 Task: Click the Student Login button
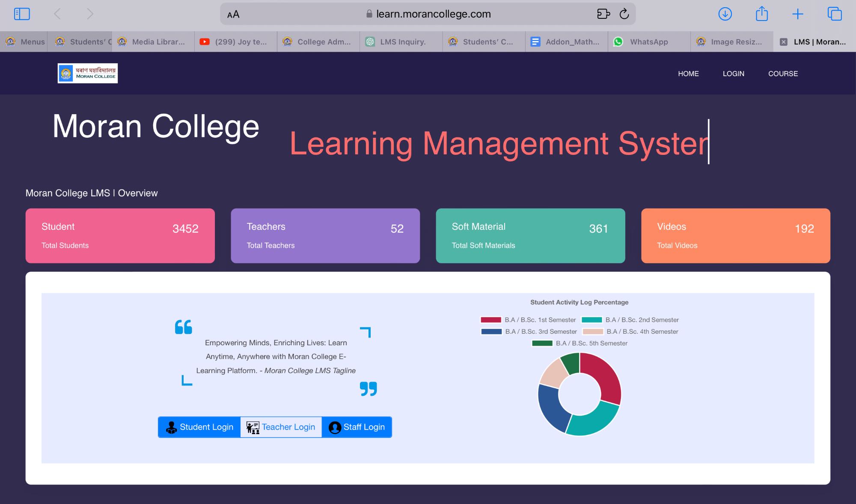[x=199, y=427]
